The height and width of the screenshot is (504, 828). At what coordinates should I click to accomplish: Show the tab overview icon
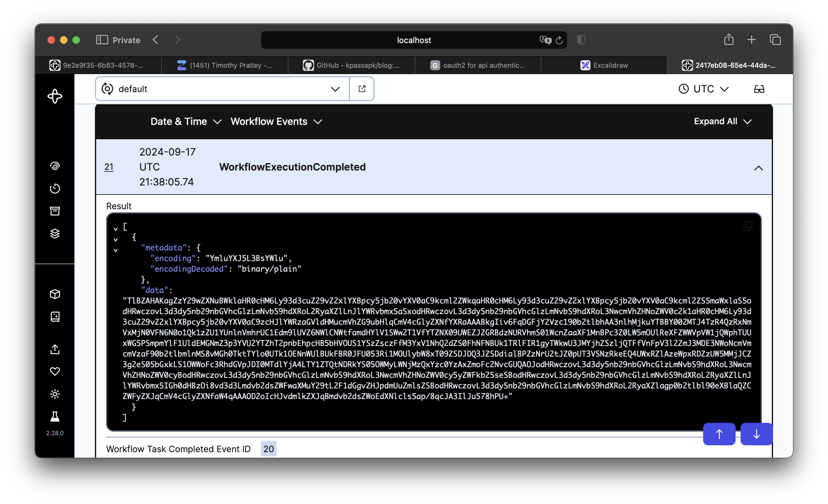[x=775, y=40]
